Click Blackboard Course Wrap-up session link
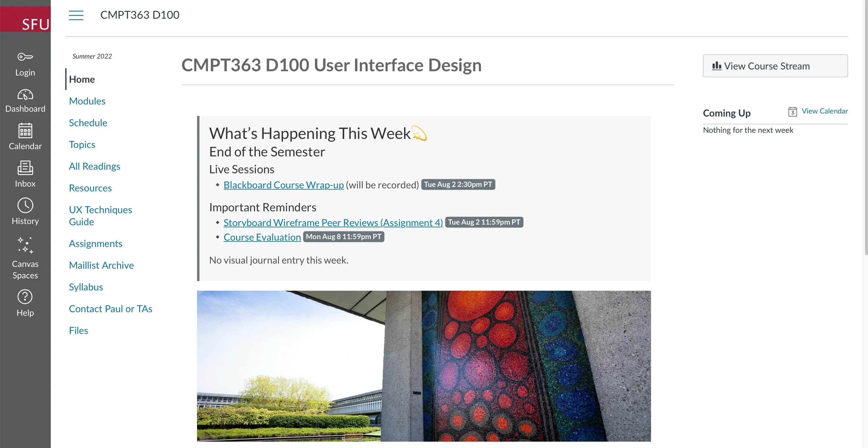Viewport: 868px width, 448px height. pos(283,184)
